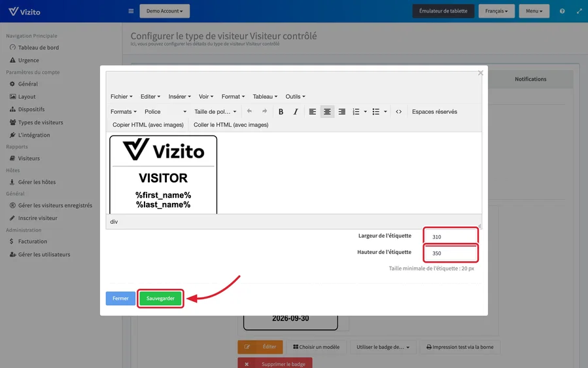Switch to the Notifications tab
Viewport: 588px width, 368px height.
530,79
